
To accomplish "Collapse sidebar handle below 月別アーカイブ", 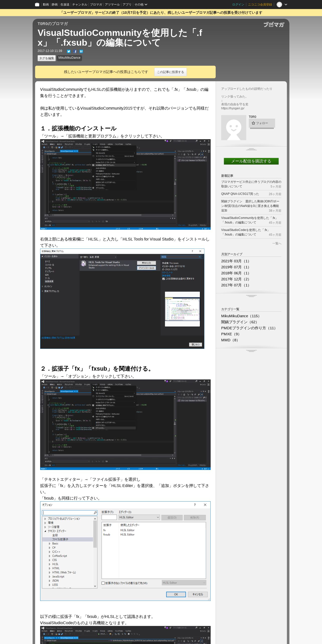I will pyautogui.click(x=251, y=296).
